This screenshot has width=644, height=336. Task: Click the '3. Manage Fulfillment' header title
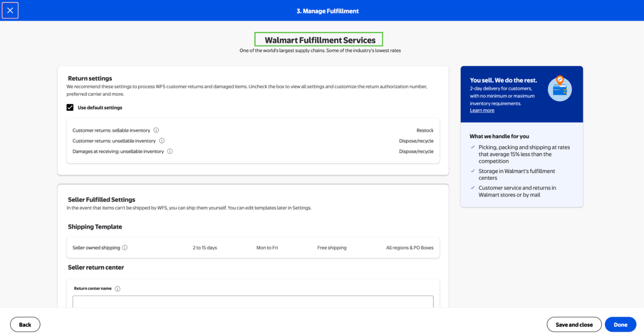tap(327, 11)
